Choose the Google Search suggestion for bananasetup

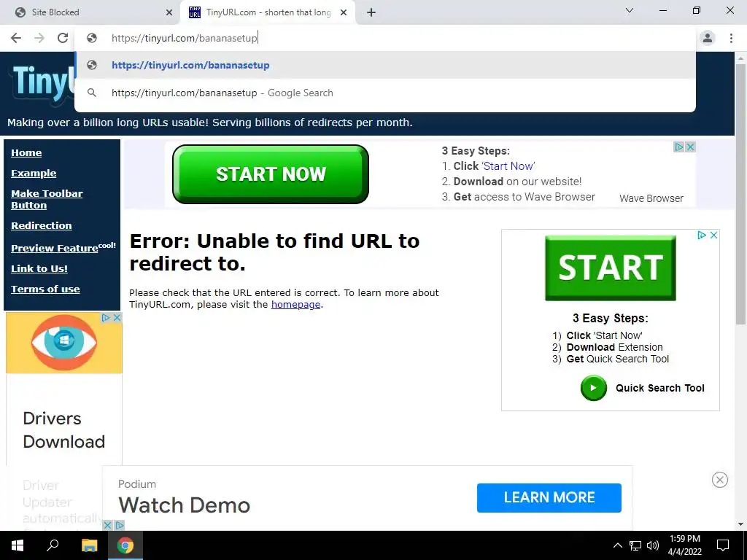385,93
